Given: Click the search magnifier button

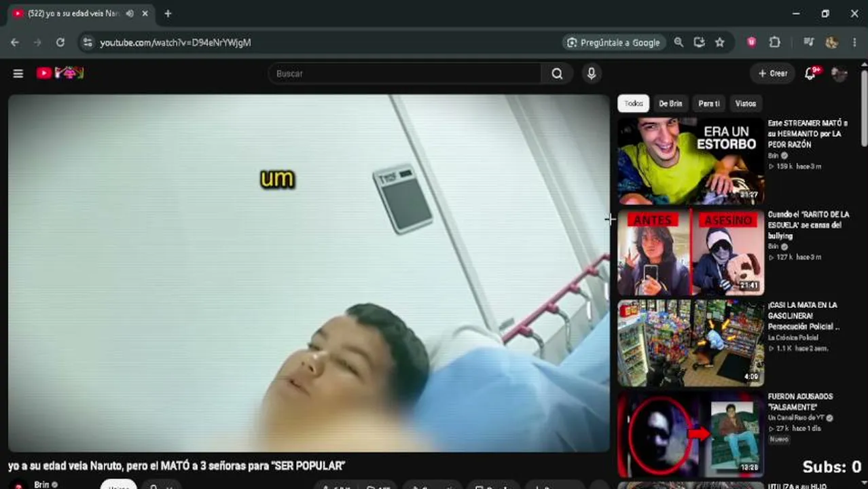Looking at the screenshot, I should (557, 73).
